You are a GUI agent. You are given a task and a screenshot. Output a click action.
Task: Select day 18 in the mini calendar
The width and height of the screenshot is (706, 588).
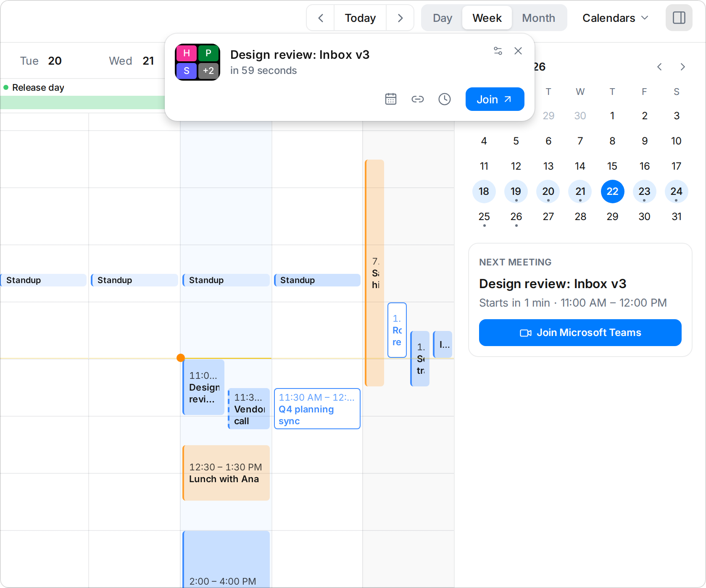(x=484, y=192)
